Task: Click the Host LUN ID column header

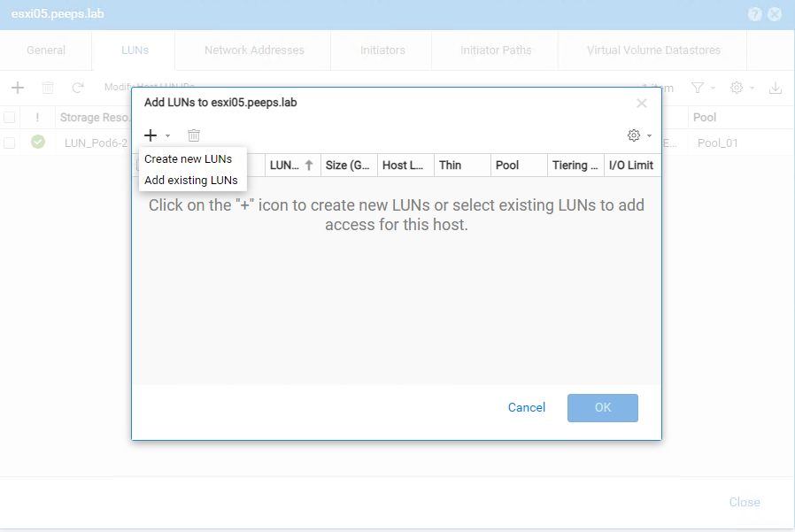Action: tap(405, 166)
